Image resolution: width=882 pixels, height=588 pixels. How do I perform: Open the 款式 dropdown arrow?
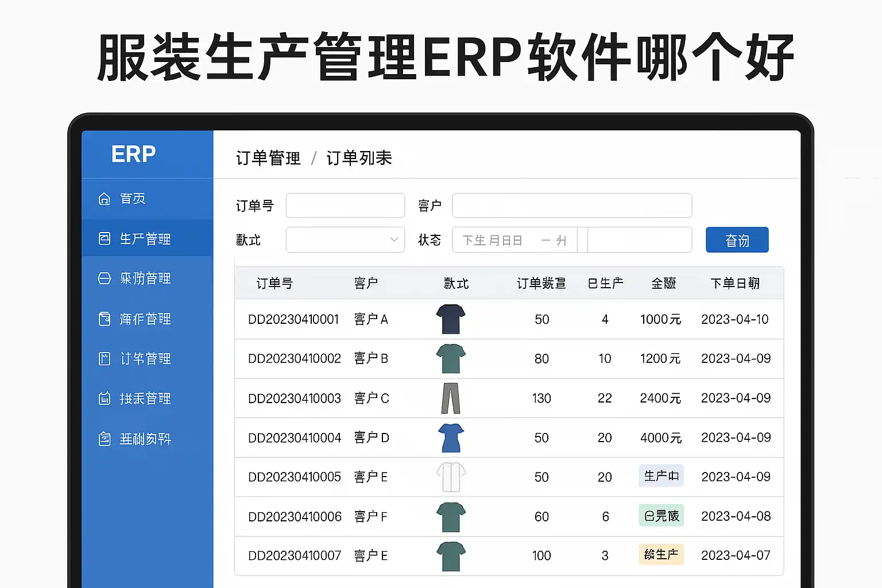point(394,240)
